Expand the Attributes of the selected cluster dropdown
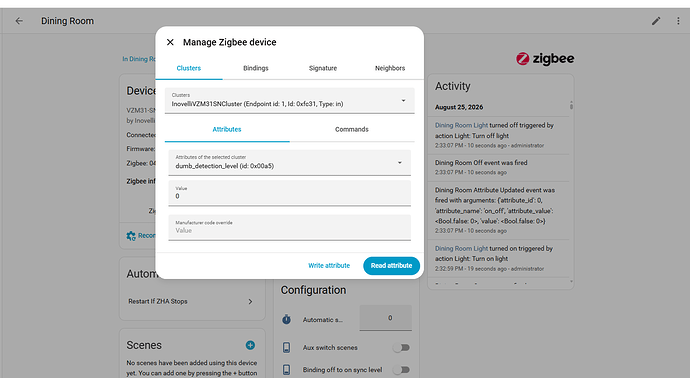The height and width of the screenshot is (378, 690). point(290,162)
